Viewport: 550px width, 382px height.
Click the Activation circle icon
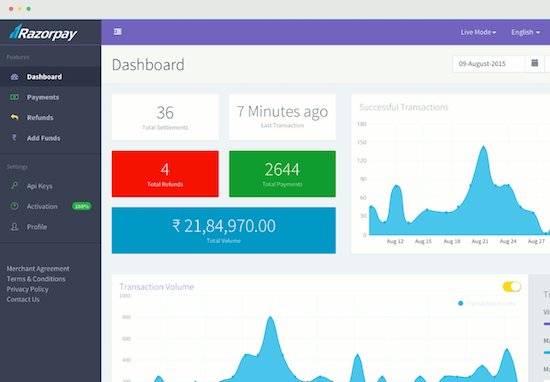14,206
